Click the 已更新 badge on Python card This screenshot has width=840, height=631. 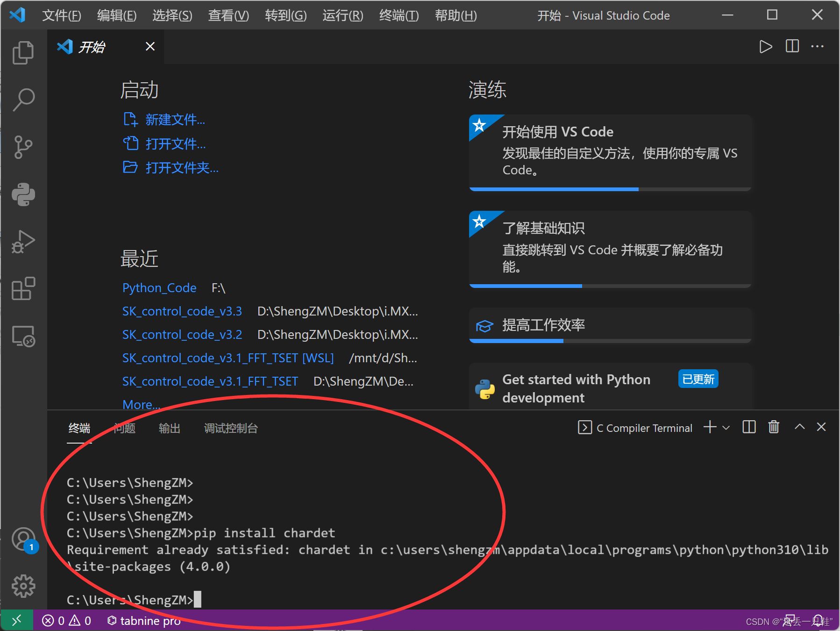tap(698, 379)
